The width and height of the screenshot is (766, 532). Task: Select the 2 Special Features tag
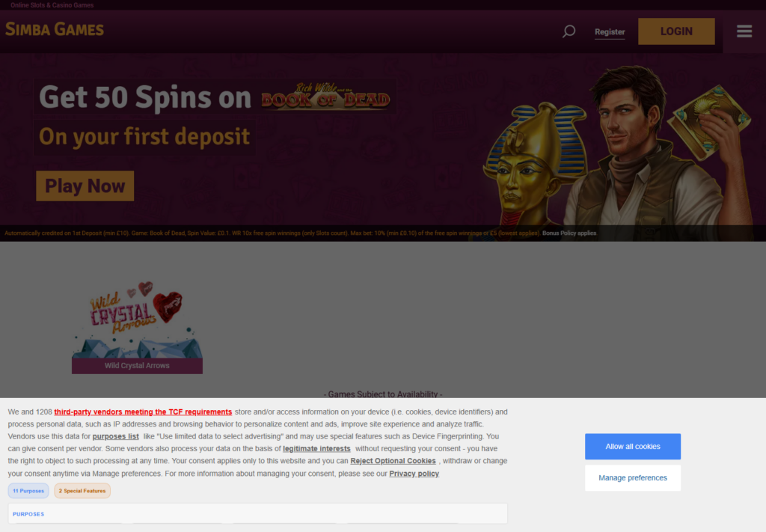(x=82, y=491)
